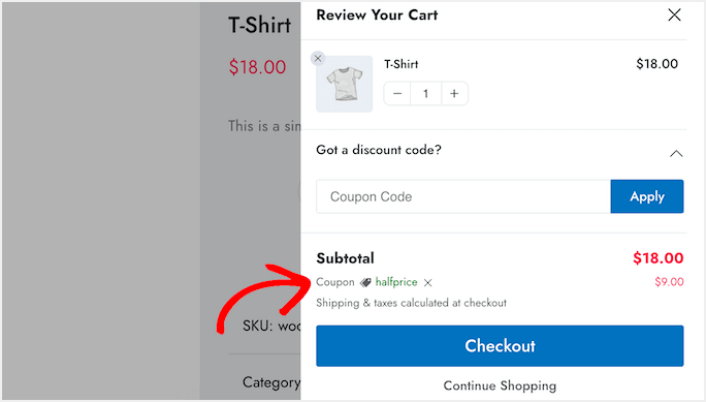Close the Review Your Cart panel
This screenshot has width=706, height=402.
674,15
